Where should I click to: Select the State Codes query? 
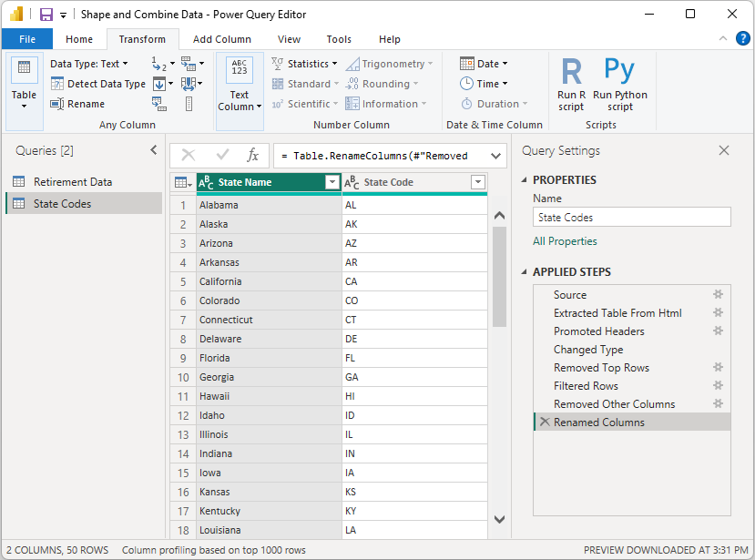click(x=85, y=204)
